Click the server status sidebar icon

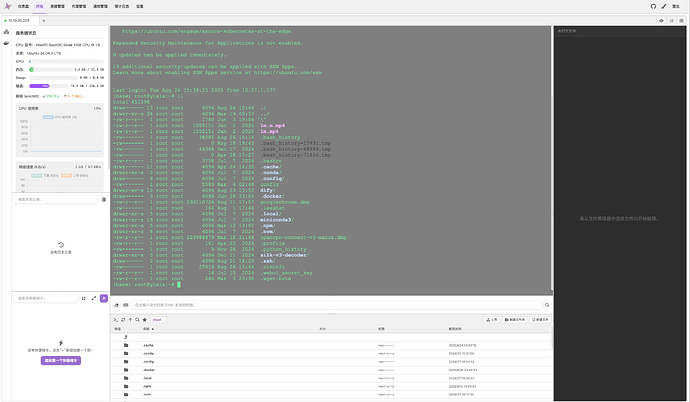point(6,32)
